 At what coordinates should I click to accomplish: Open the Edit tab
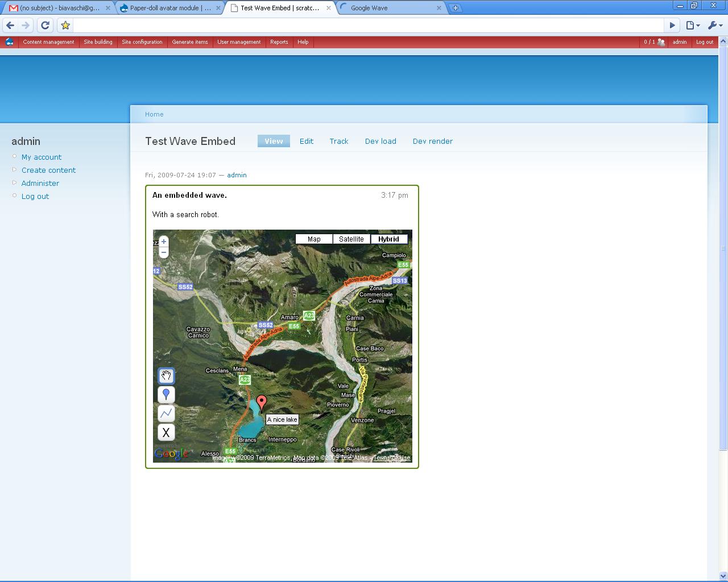click(307, 141)
